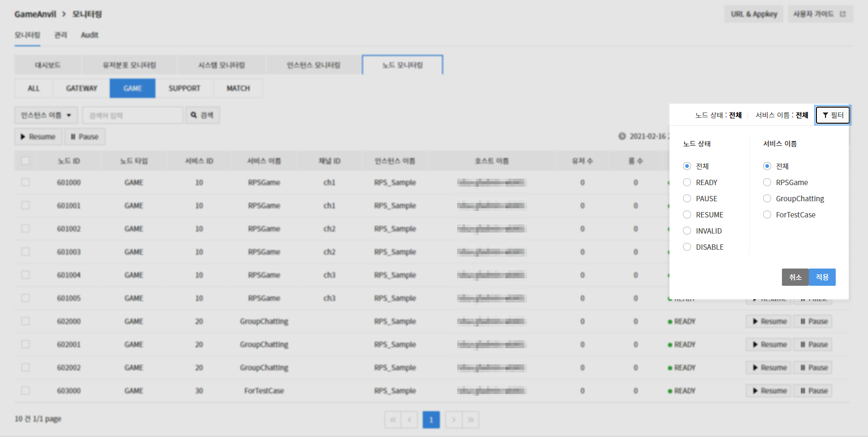Open 대시보드 tab
The height and width of the screenshot is (437, 868).
[48, 65]
